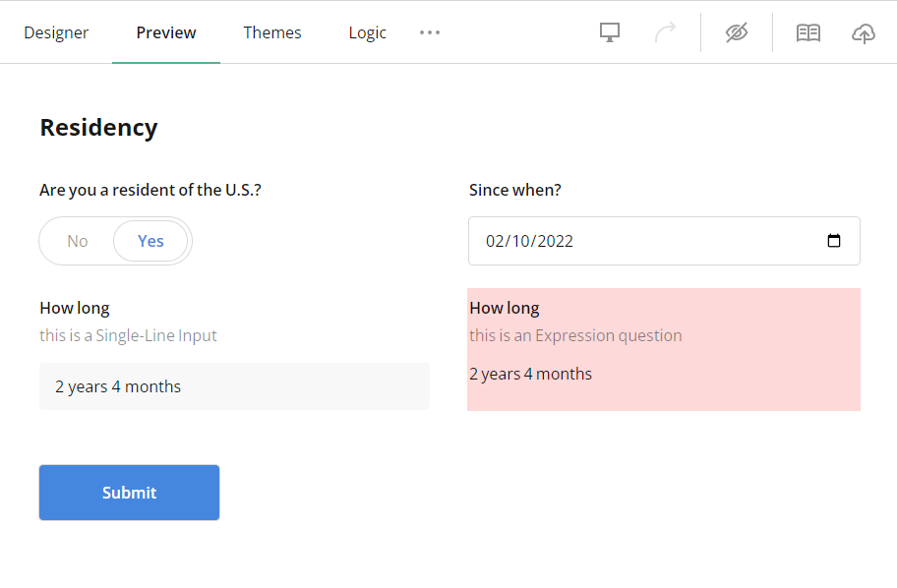
Task: Click the Since when question label
Action: coord(514,190)
